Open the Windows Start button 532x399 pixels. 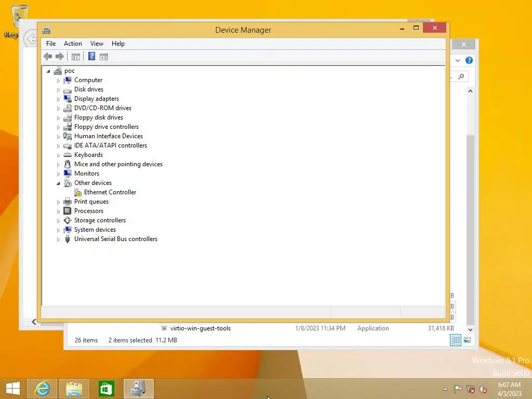coord(13,389)
